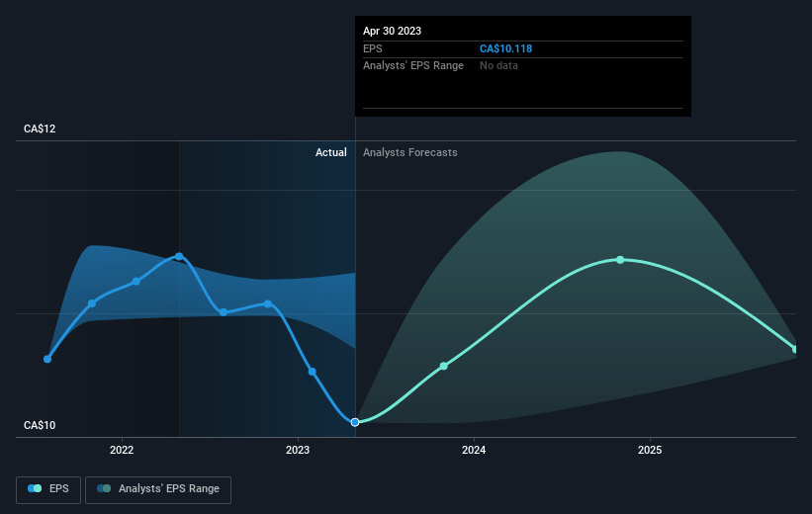The height and width of the screenshot is (514, 812).
Task: Click the CA$10 y-axis label
Action: click(40, 425)
